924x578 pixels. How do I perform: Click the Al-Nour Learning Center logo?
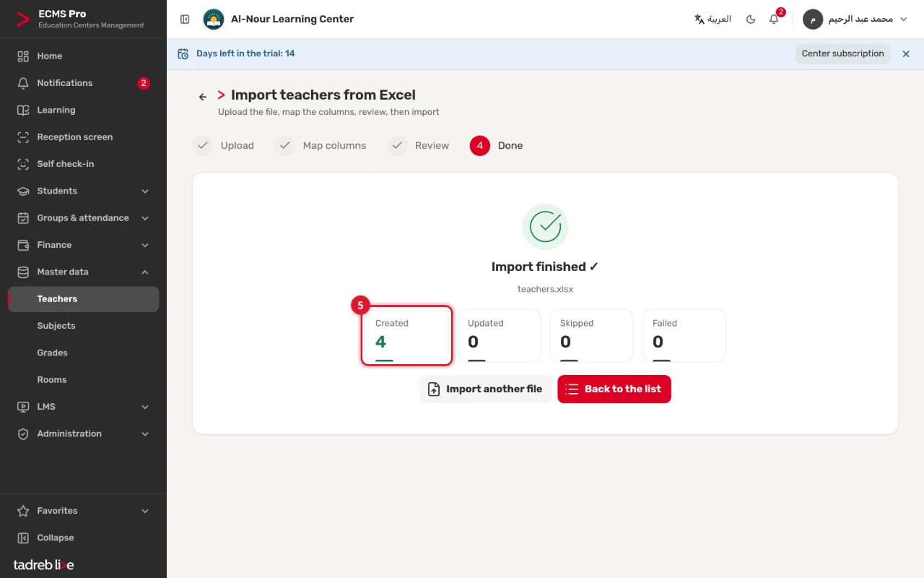tap(213, 20)
